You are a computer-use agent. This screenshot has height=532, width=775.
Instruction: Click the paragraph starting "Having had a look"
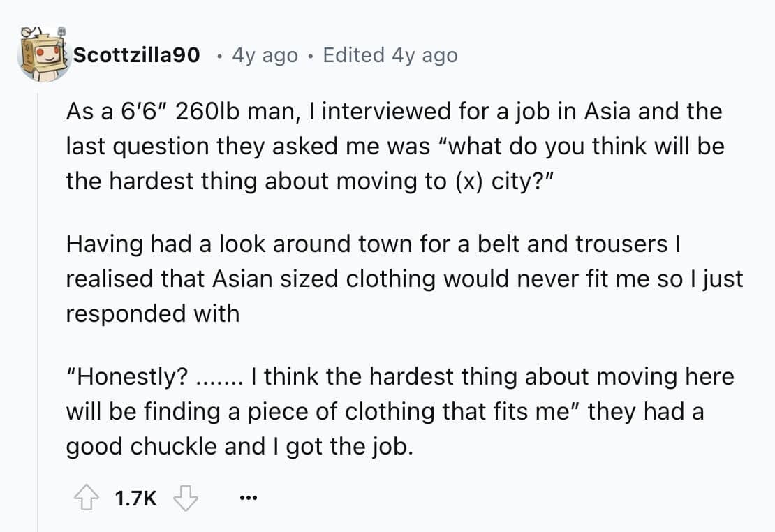(404, 279)
